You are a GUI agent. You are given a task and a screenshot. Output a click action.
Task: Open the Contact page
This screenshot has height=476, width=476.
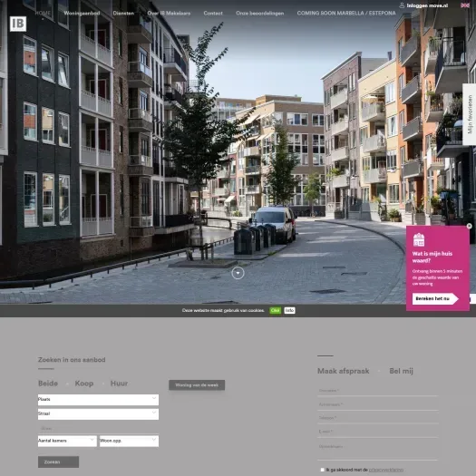pos(213,13)
